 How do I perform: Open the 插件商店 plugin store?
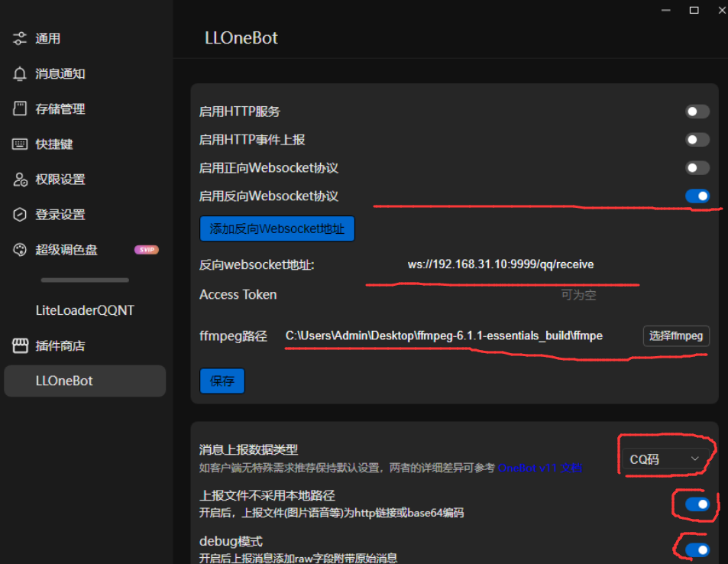[x=61, y=345]
